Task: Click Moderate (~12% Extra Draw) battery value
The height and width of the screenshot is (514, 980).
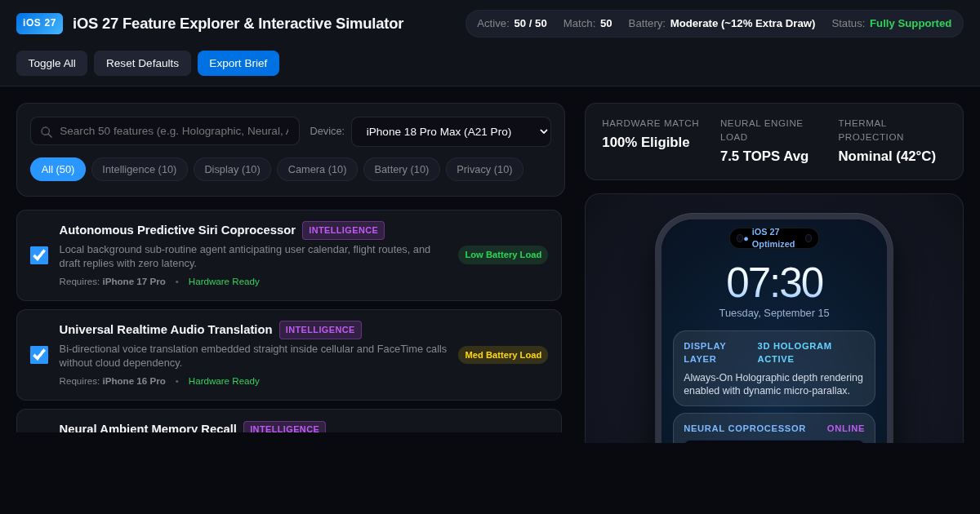Action: (x=742, y=24)
